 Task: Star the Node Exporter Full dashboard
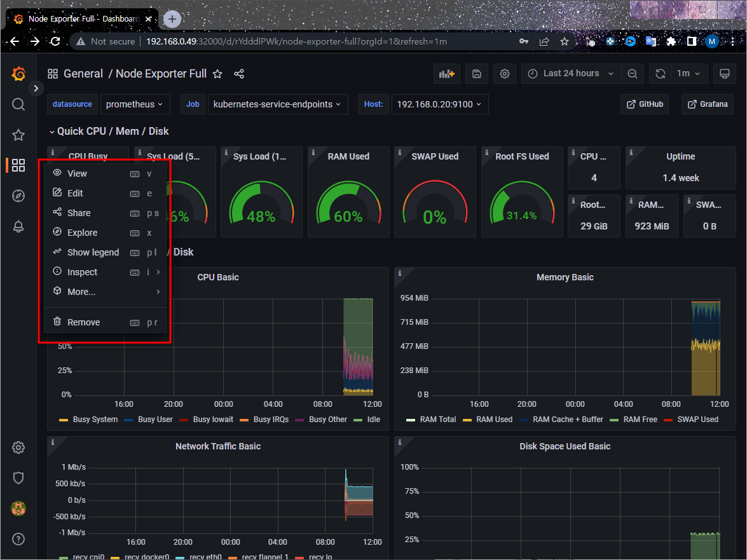217,74
